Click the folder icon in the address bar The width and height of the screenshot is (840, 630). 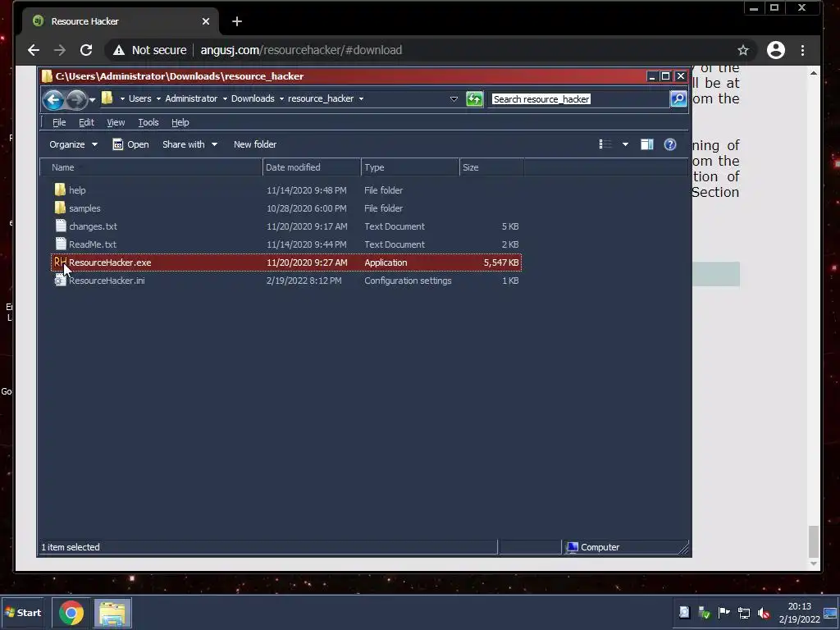107,98
